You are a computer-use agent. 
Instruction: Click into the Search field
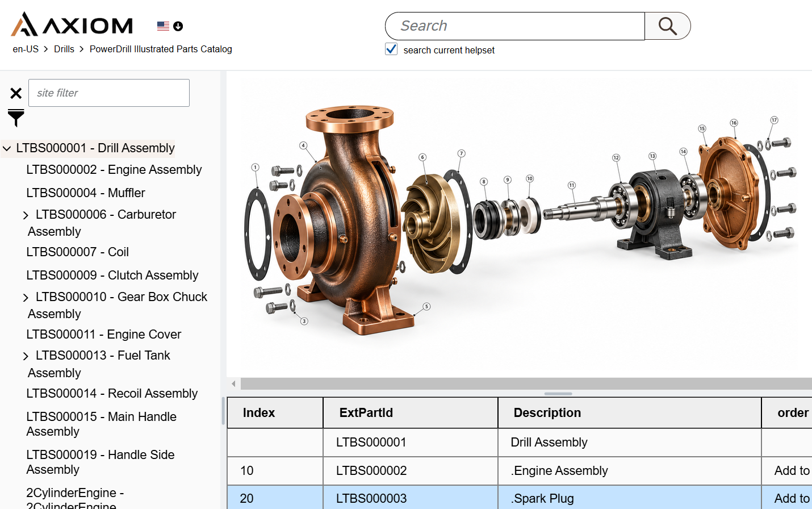pos(515,26)
